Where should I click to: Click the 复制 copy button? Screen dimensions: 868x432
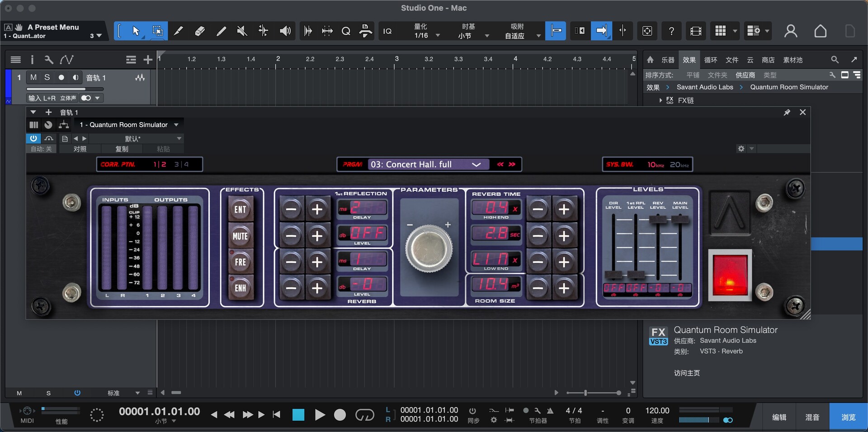(x=122, y=149)
